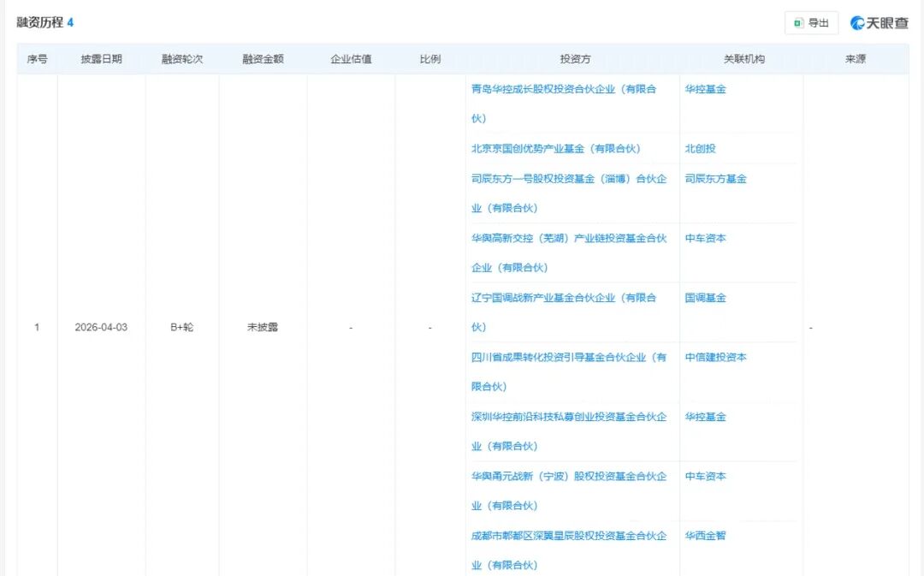The height and width of the screenshot is (576, 924).
Task: Open 成都市郫都区深翼星辰股权投资基金 link
Action: tap(568, 536)
